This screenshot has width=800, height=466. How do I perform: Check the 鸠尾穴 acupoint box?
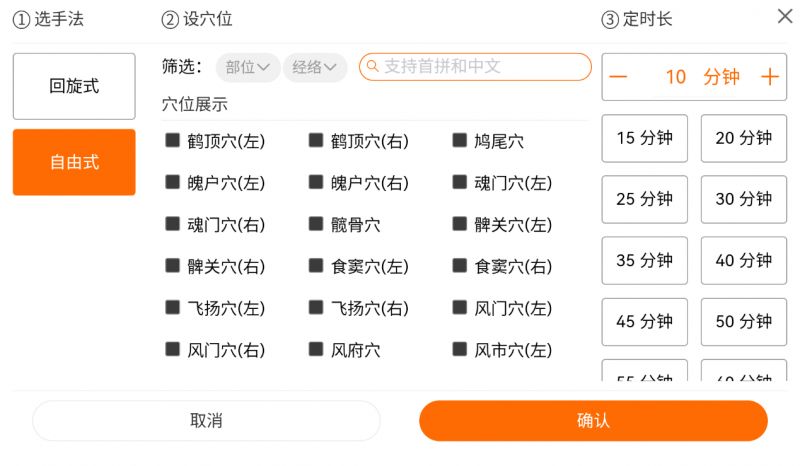[x=459, y=141]
